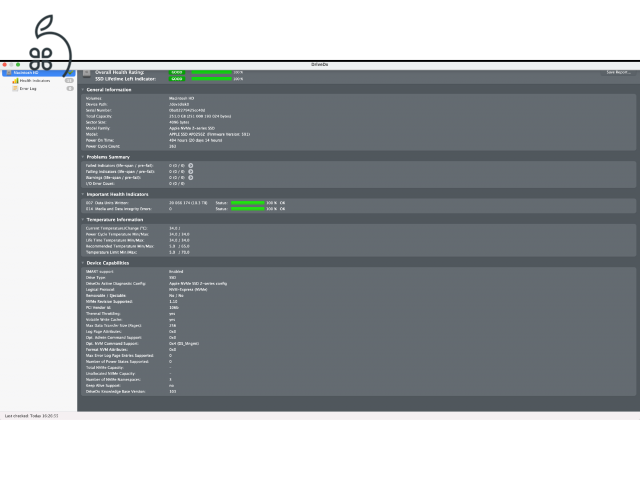
Task: Click the Overall Health Rating progress bar
Action: 211,72
